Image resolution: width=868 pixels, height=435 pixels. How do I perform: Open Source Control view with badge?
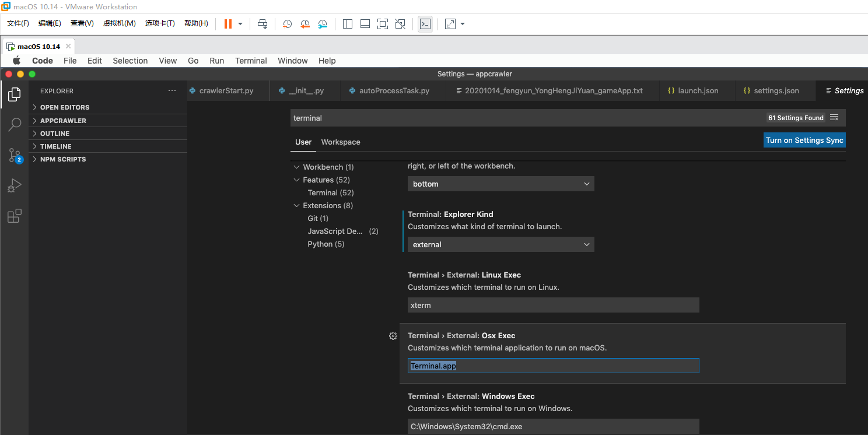coord(15,155)
